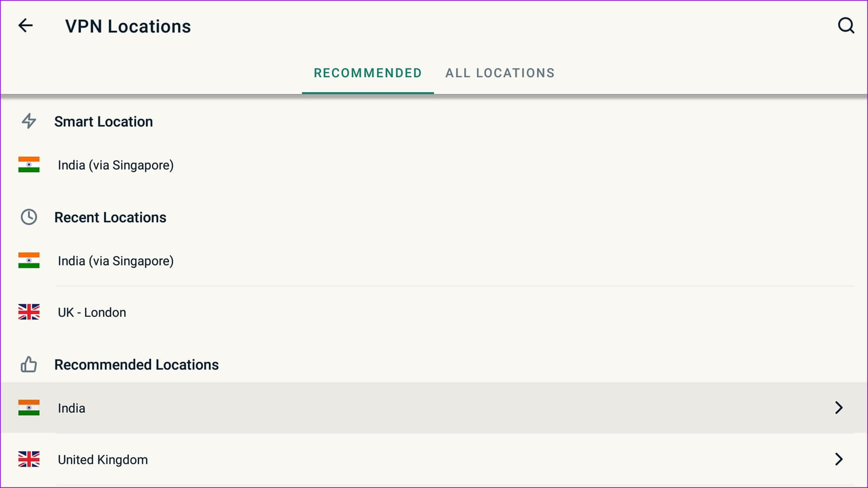
Task: Click the Smart Location heading
Action: [x=104, y=122]
